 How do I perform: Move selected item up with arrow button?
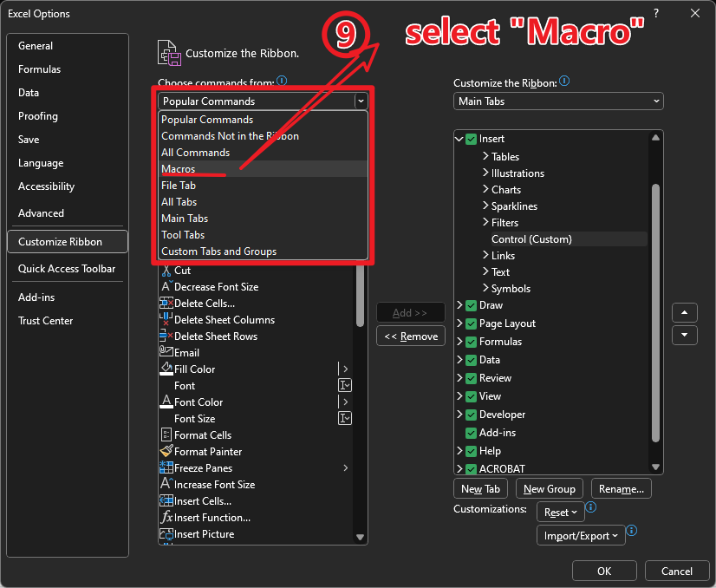(684, 312)
